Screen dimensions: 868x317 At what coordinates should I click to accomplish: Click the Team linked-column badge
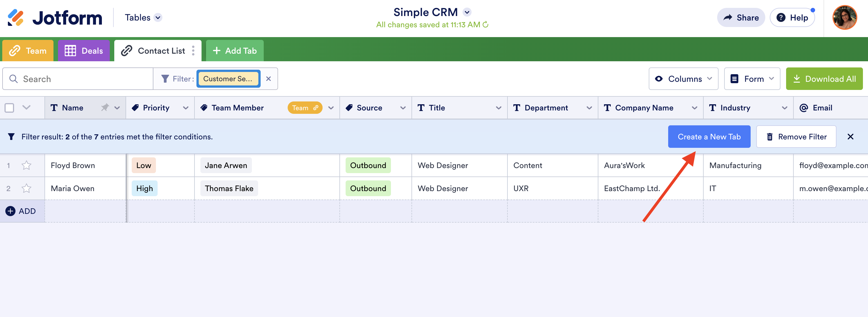[x=305, y=108]
